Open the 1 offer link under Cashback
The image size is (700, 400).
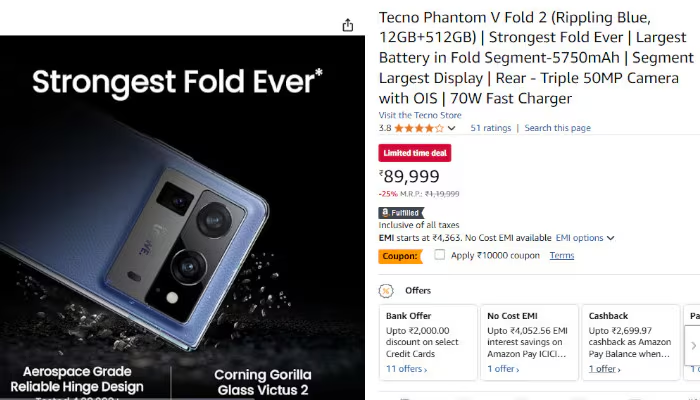coord(604,369)
